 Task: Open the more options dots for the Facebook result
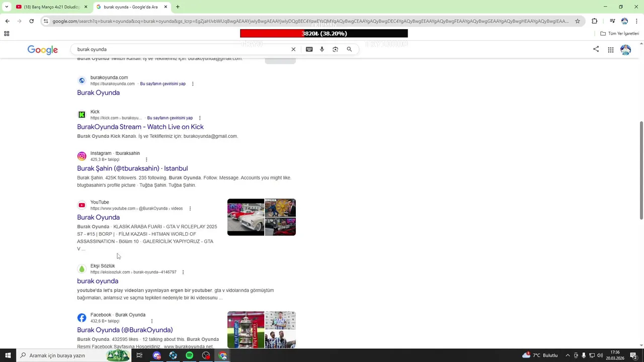point(151,321)
